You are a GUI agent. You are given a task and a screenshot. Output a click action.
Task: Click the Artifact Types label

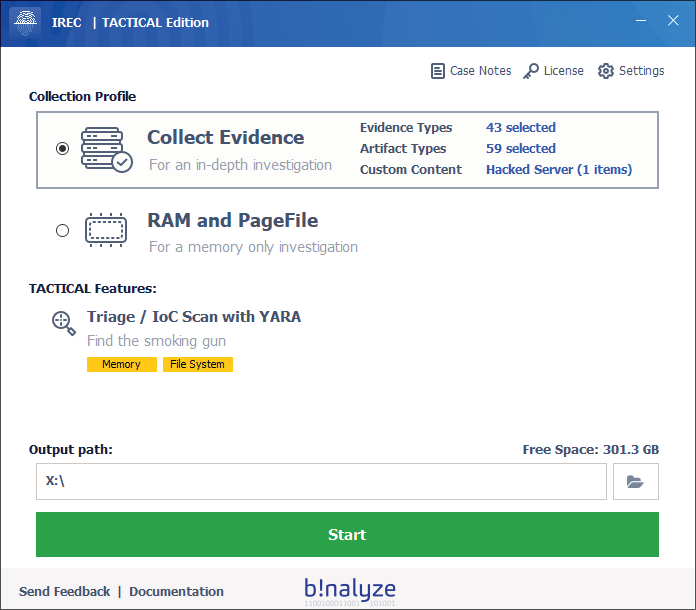[x=403, y=149]
